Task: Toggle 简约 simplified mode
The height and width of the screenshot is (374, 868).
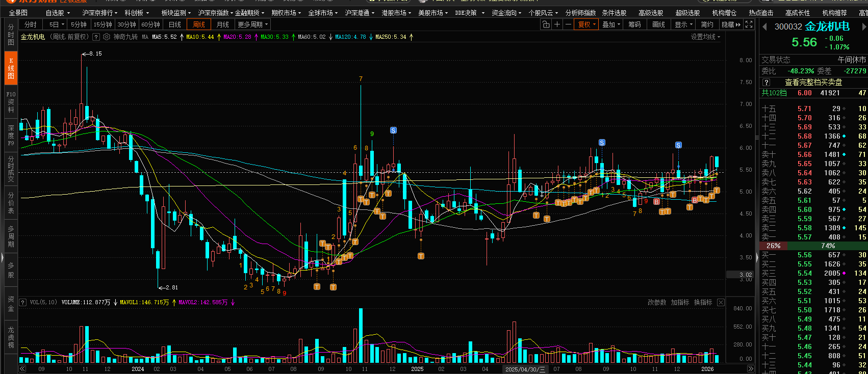Action: pyautogui.click(x=707, y=24)
